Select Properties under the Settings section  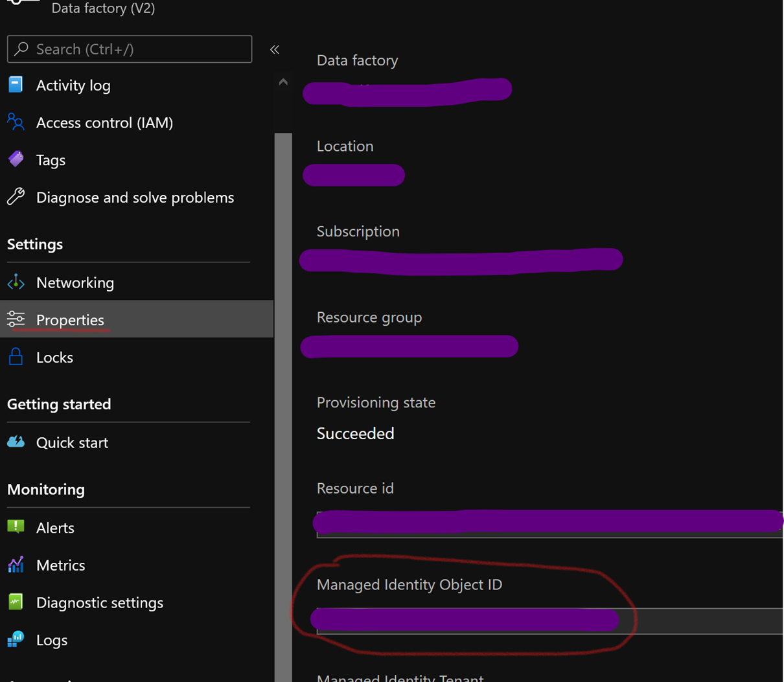[x=69, y=319]
